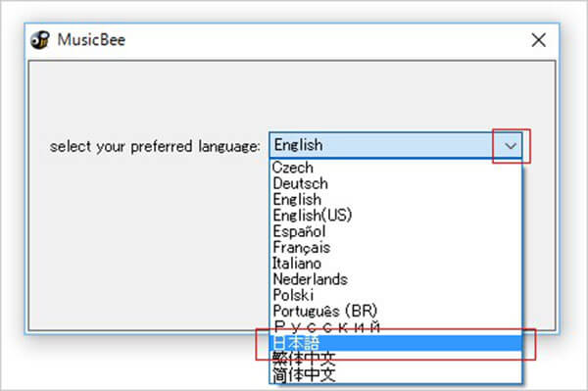
Task: Select English(US) language option
Action: coord(396,216)
